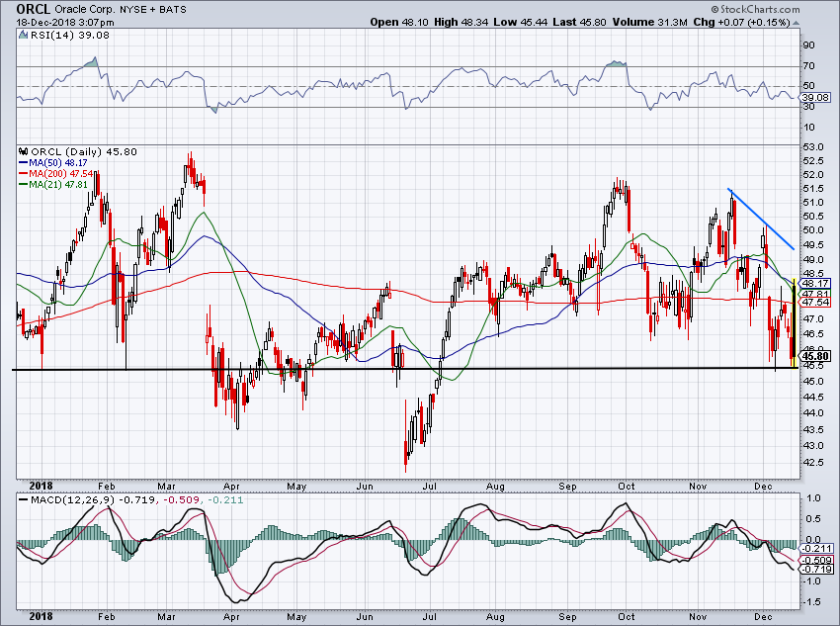The width and height of the screenshot is (840, 626).
Task: Open the StockCharts.com copyright link
Action: 755,9
